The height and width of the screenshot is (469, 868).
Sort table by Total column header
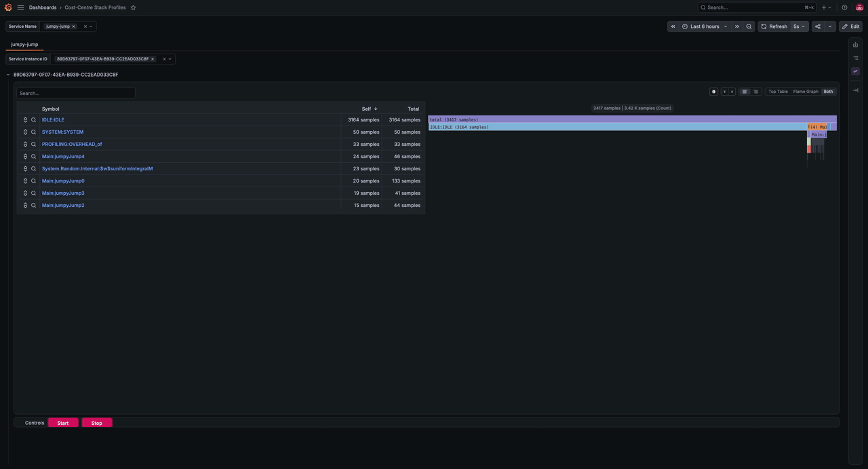click(413, 109)
